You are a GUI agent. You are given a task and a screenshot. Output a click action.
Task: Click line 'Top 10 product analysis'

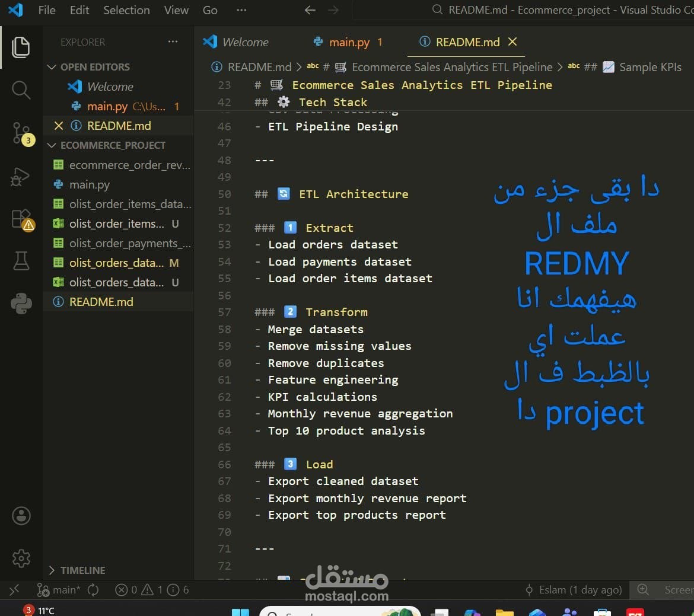coord(346,430)
